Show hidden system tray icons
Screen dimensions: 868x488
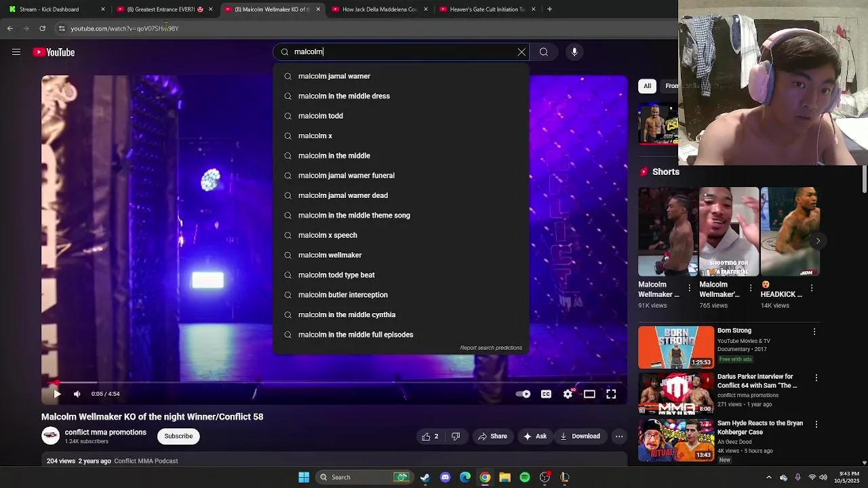[x=768, y=477]
